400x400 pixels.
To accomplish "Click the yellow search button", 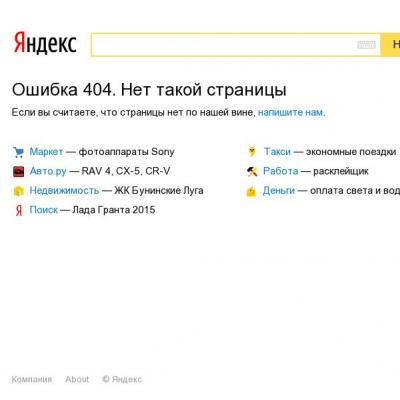I will tap(390, 45).
